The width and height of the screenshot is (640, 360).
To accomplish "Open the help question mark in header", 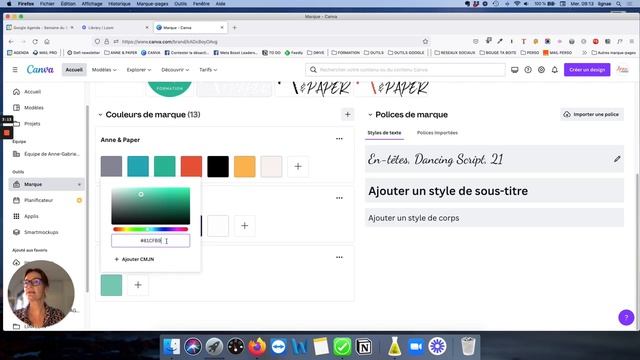I will click(528, 70).
